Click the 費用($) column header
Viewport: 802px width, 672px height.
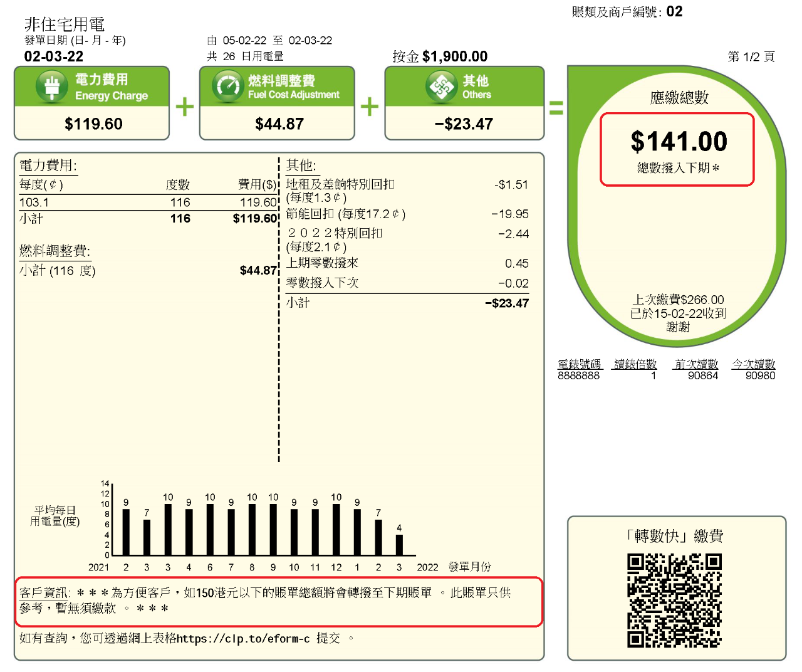pos(258,185)
